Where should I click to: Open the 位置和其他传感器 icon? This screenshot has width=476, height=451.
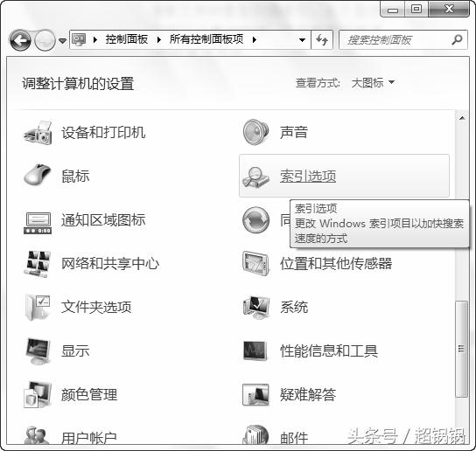tap(255, 263)
